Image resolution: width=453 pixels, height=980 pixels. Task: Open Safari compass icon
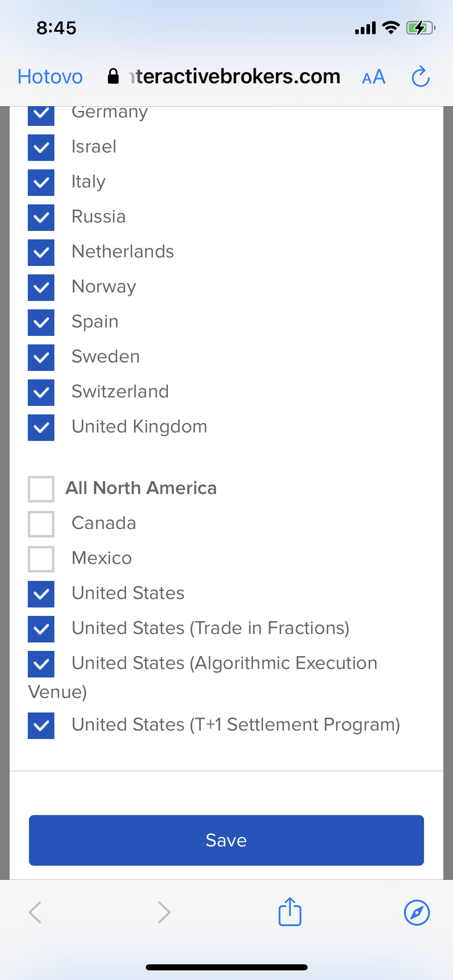click(x=417, y=912)
